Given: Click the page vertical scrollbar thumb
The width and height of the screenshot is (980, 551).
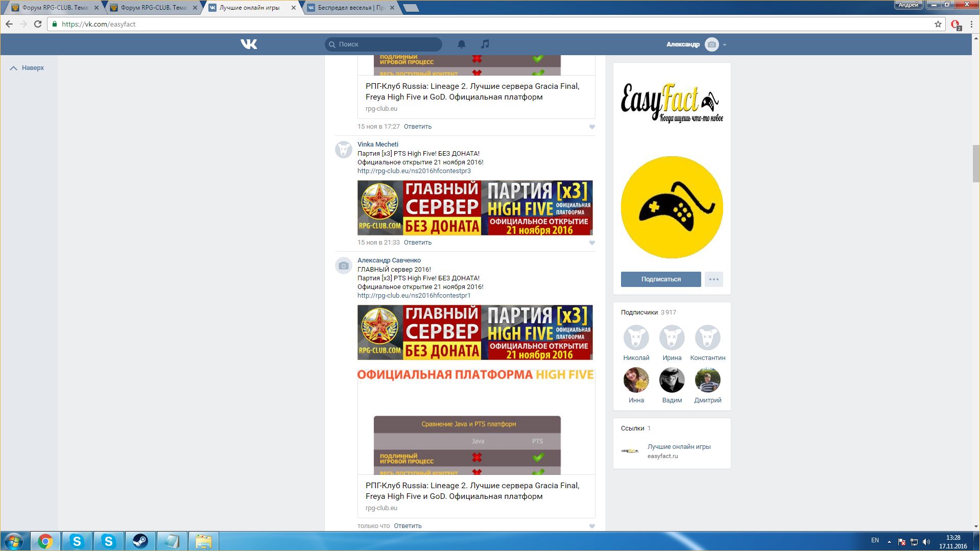Looking at the screenshot, I should pyautogui.click(x=976, y=163).
